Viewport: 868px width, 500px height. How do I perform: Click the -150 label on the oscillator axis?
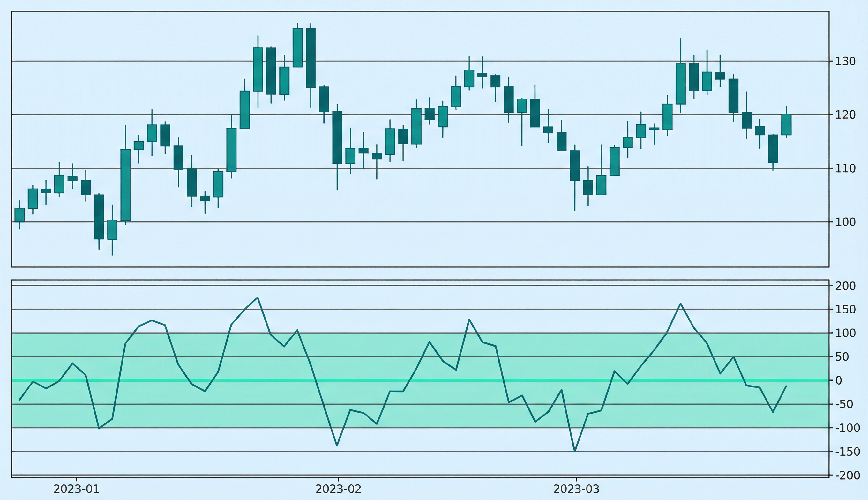coord(847,452)
